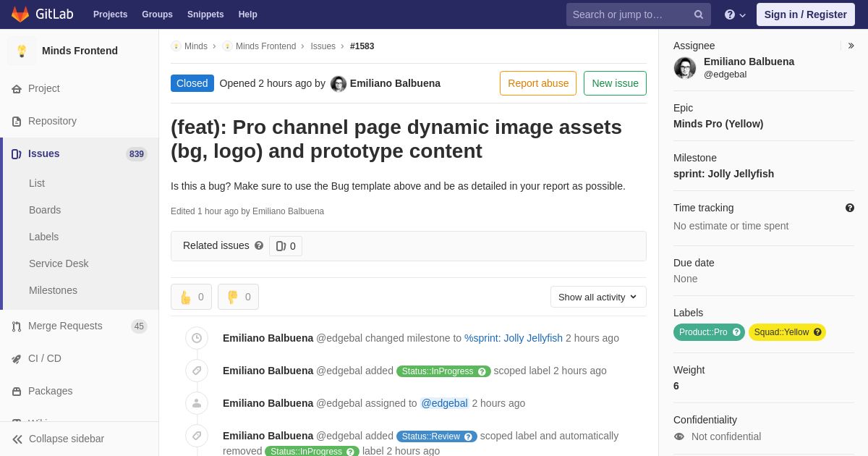868x456 pixels.
Task: Open Milestones in the sidebar
Action: point(53,290)
